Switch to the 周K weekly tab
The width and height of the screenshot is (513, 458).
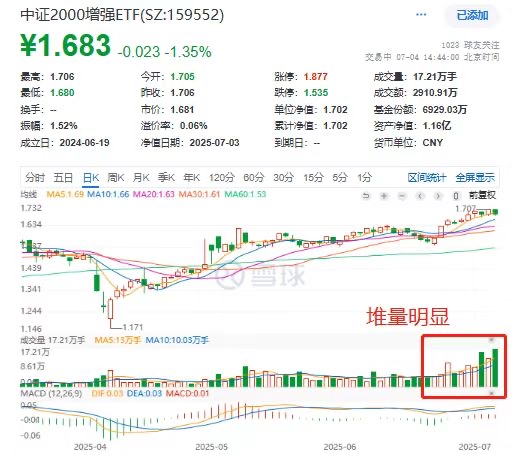click(115, 177)
